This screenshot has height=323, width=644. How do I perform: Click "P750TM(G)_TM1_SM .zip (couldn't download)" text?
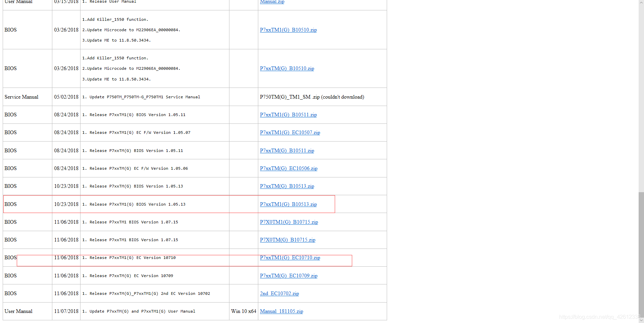pyautogui.click(x=312, y=97)
